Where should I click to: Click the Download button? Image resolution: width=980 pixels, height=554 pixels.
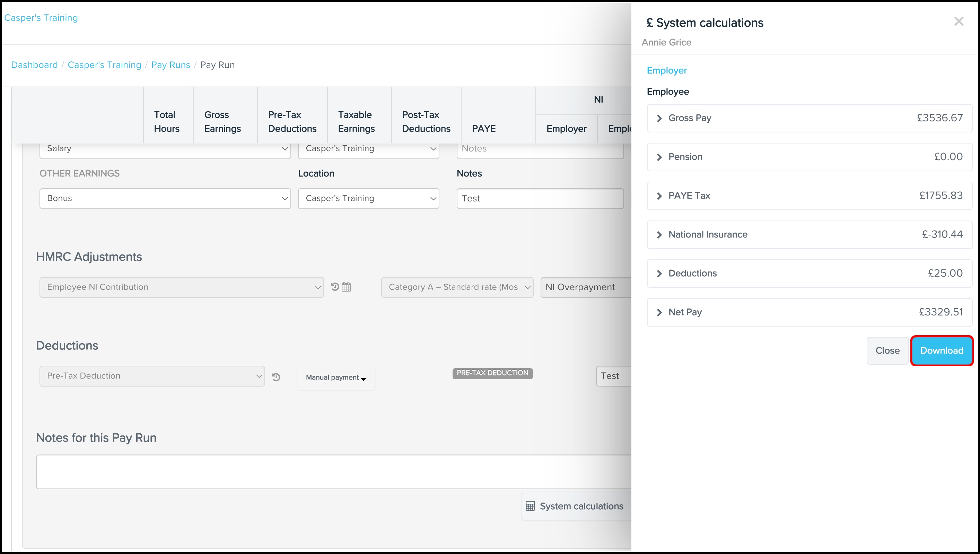942,350
